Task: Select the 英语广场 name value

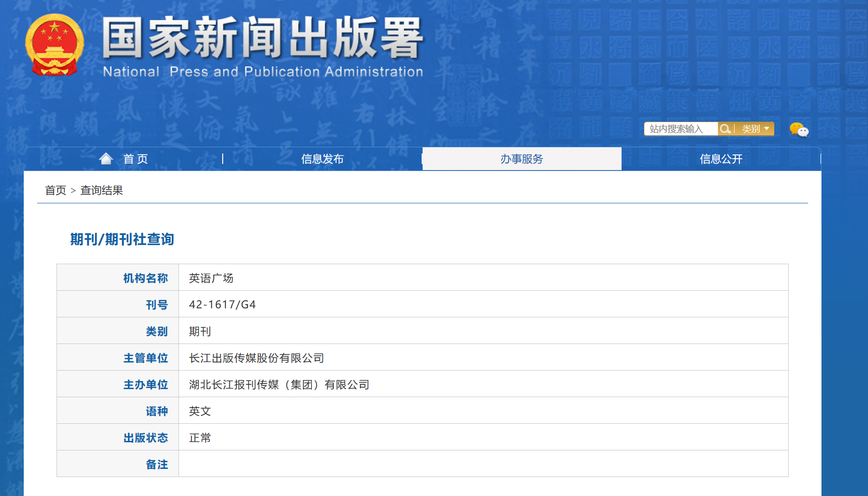Action: [211, 278]
